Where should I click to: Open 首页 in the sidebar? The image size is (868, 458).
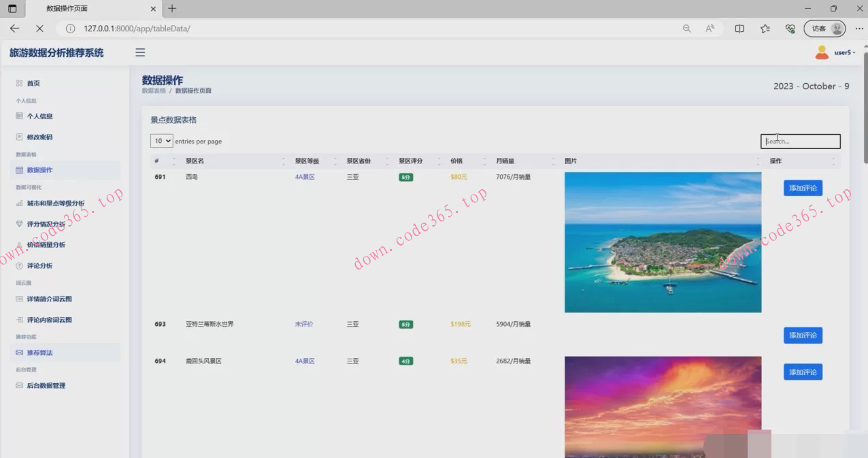click(x=33, y=83)
